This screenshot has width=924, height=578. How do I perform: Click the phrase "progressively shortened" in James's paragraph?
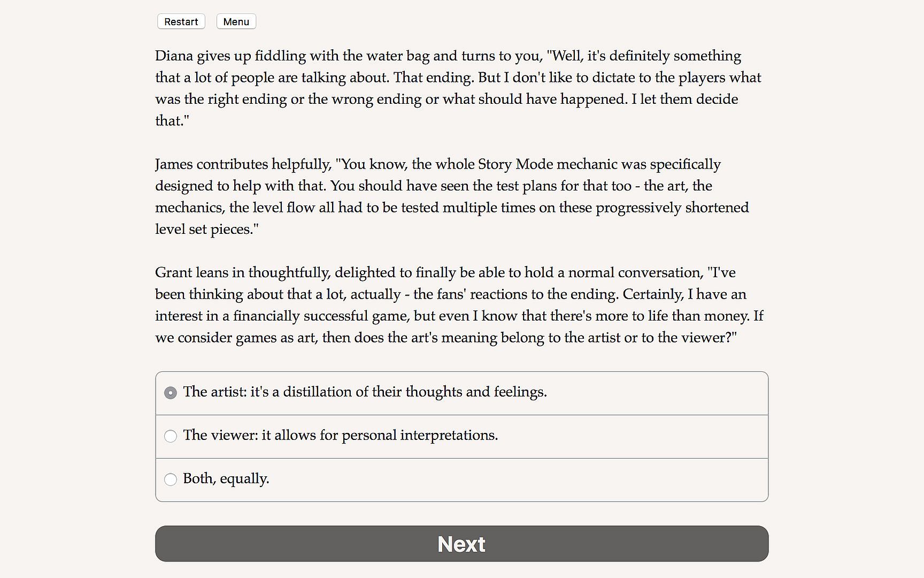click(672, 208)
